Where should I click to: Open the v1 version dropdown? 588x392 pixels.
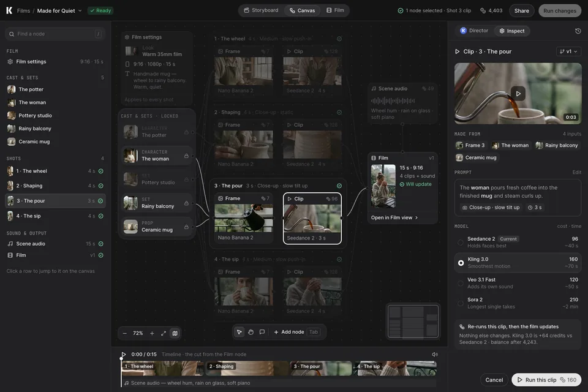click(568, 51)
